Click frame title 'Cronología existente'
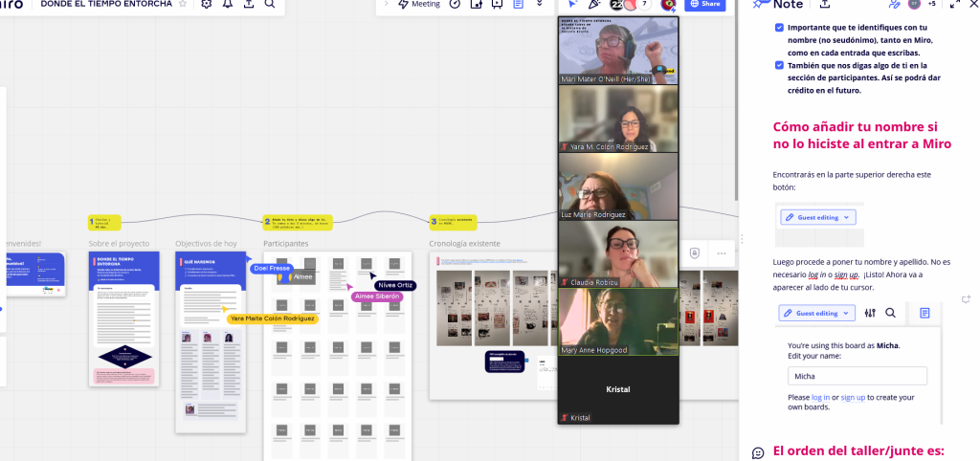 tap(464, 243)
